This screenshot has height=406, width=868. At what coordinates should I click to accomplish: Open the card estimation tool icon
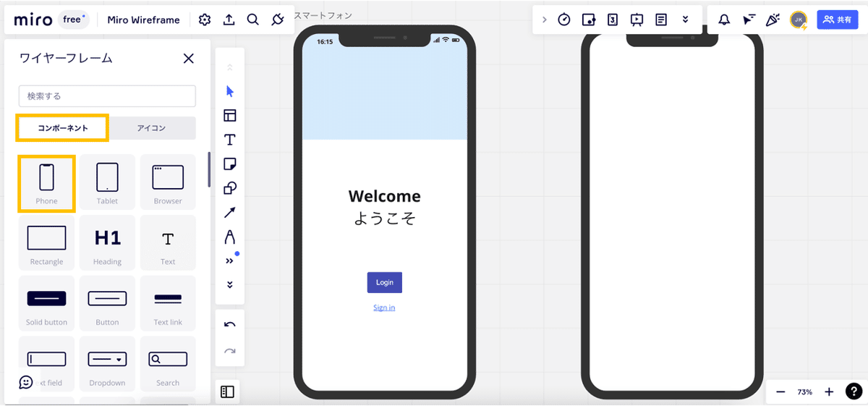coord(613,20)
